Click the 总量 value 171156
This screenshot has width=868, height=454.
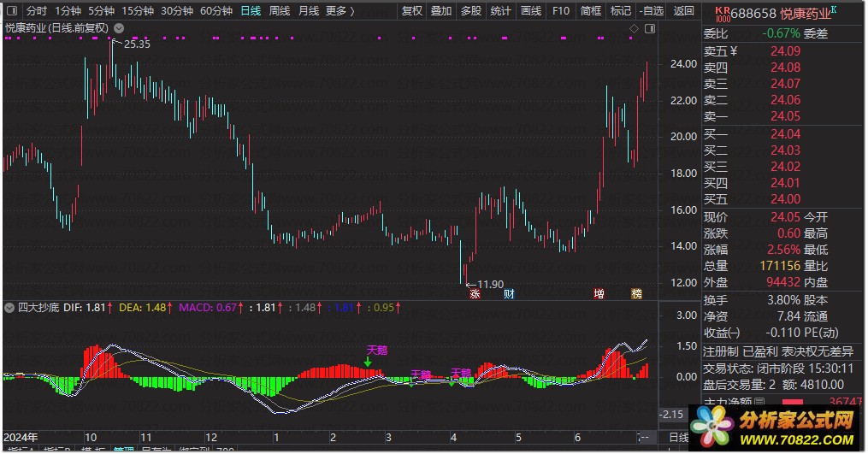coord(780,266)
